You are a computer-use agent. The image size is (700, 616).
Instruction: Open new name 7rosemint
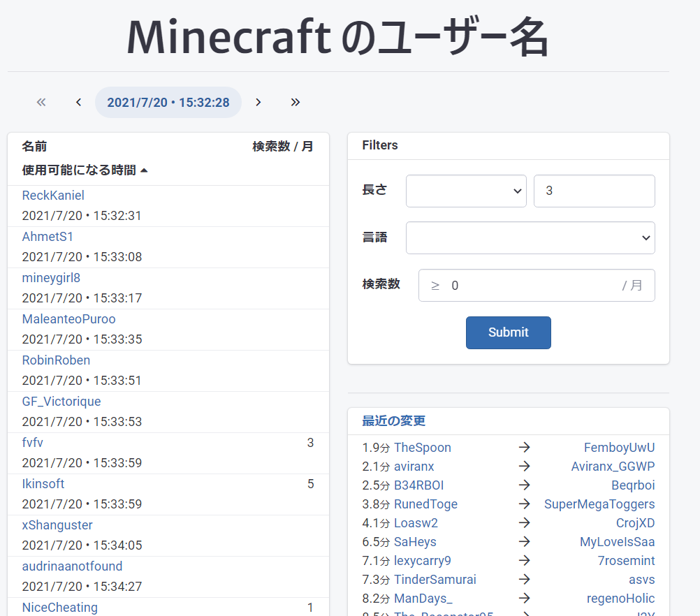pos(627,561)
